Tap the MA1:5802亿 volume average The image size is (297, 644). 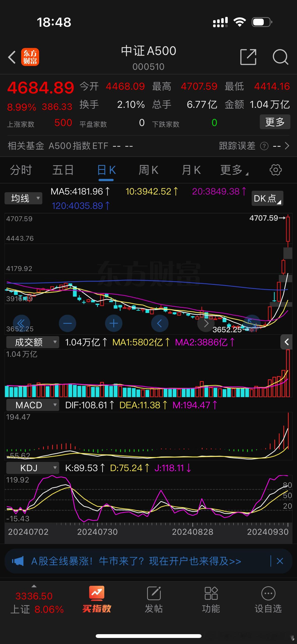click(141, 342)
